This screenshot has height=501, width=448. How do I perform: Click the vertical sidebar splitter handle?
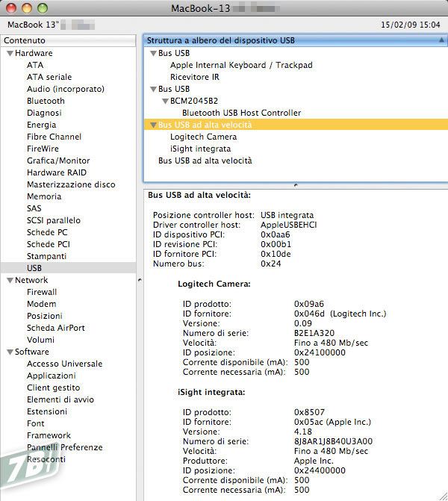[140, 280]
